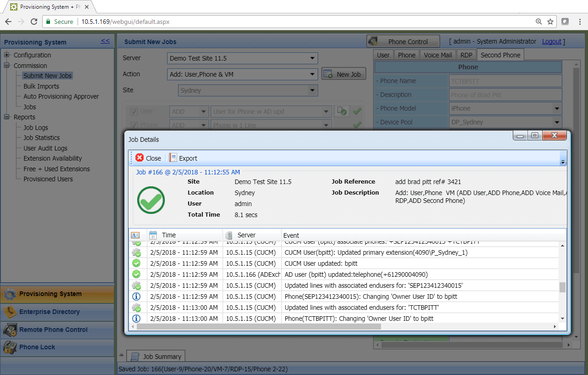
Task: Select the Second Phone tab
Action: [x=500, y=55]
